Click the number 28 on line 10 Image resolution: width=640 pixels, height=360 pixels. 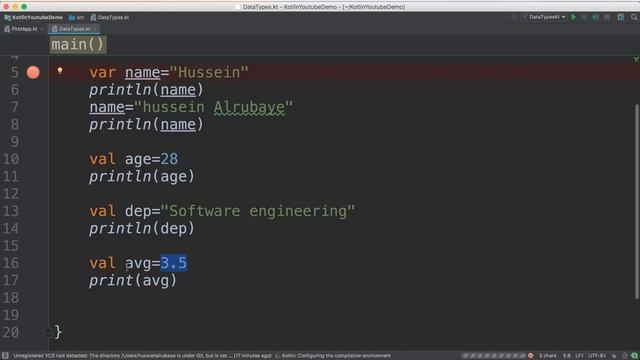pos(169,159)
